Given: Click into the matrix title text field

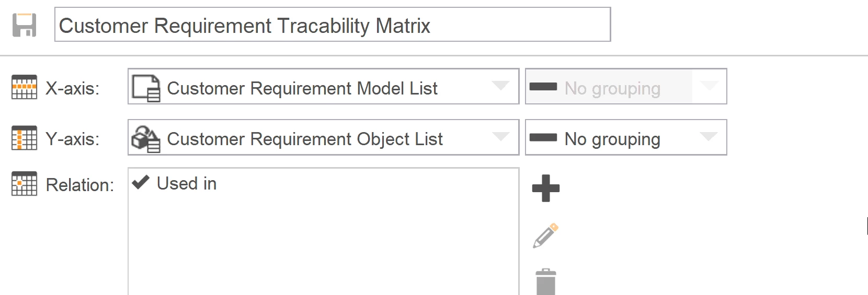Looking at the screenshot, I should pyautogui.click(x=333, y=25).
